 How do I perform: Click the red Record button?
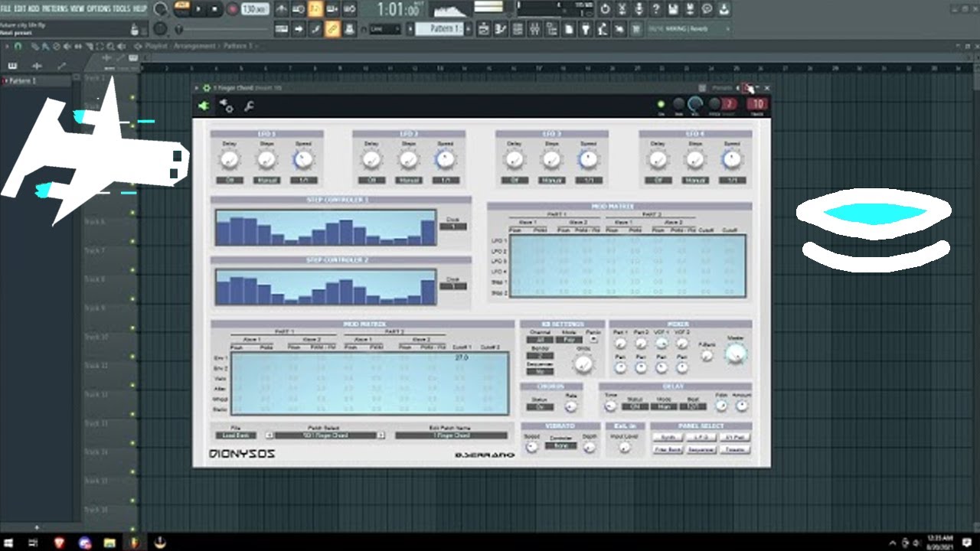point(232,10)
